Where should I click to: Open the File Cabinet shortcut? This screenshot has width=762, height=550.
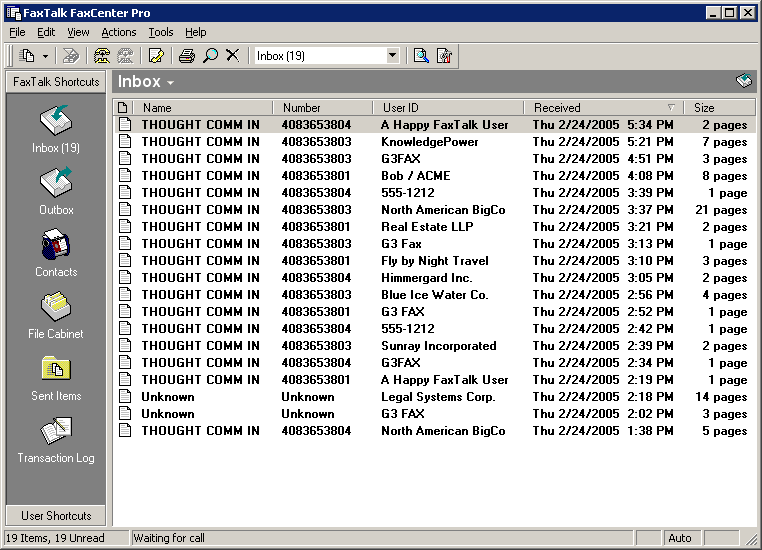(56, 315)
